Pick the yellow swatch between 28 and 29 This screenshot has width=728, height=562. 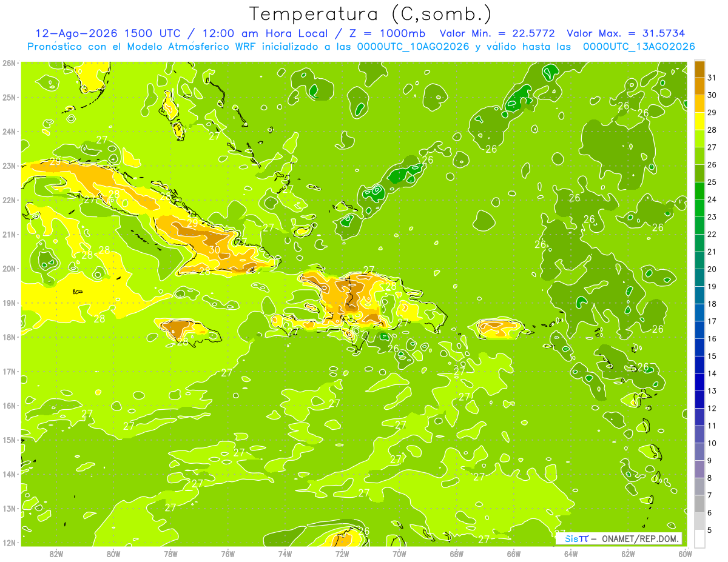click(x=699, y=121)
